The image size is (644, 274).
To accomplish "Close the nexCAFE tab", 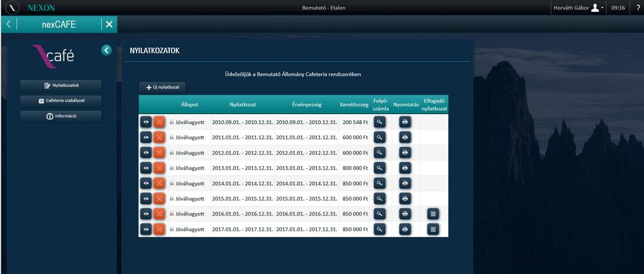I will click(x=109, y=25).
